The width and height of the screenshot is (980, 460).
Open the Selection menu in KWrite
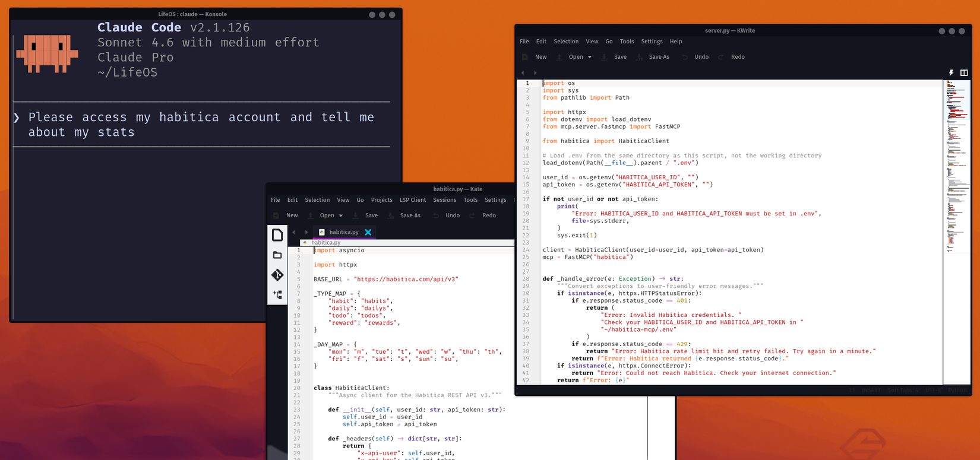pos(566,42)
